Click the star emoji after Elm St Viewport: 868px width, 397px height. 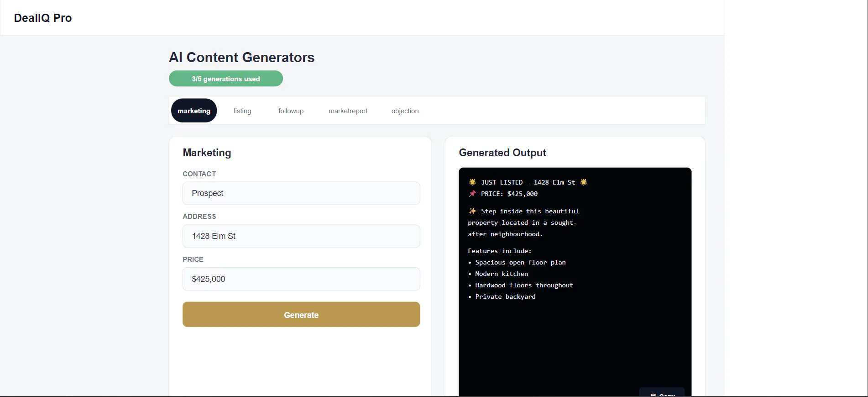pos(584,182)
